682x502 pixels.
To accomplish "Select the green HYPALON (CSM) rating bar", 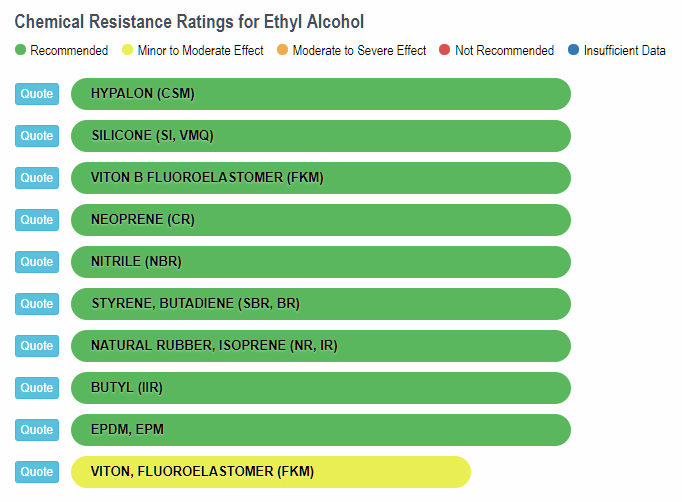I will (x=320, y=94).
